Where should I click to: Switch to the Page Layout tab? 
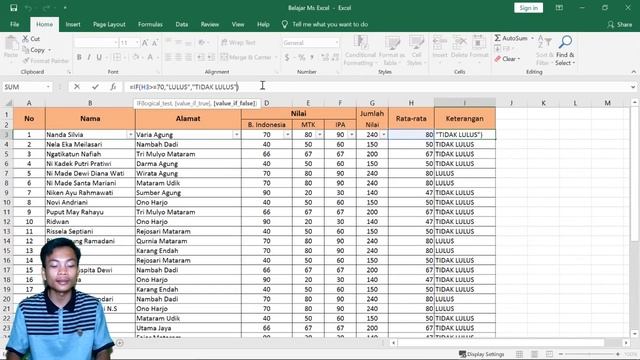point(109,24)
